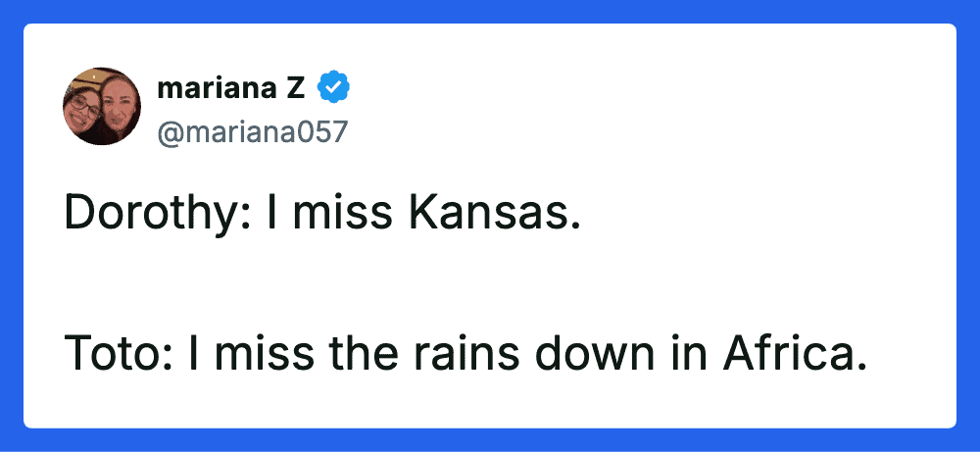Visit the @mariana057 handle
The image size is (980, 453).
click(252, 131)
